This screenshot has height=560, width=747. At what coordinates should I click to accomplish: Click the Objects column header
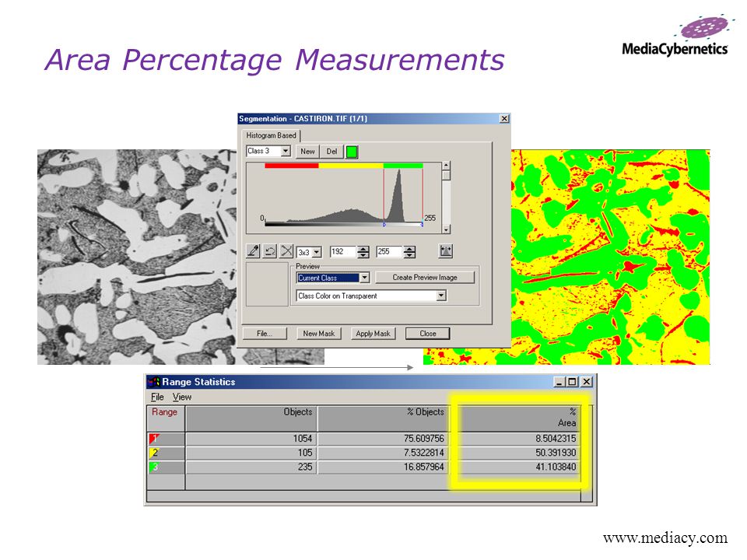click(x=251, y=418)
